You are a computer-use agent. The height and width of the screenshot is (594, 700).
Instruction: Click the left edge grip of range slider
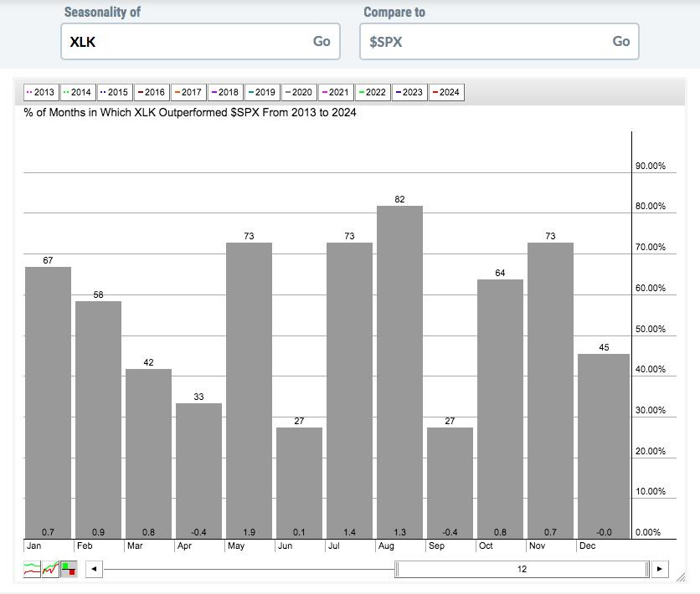pyautogui.click(x=397, y=569)
